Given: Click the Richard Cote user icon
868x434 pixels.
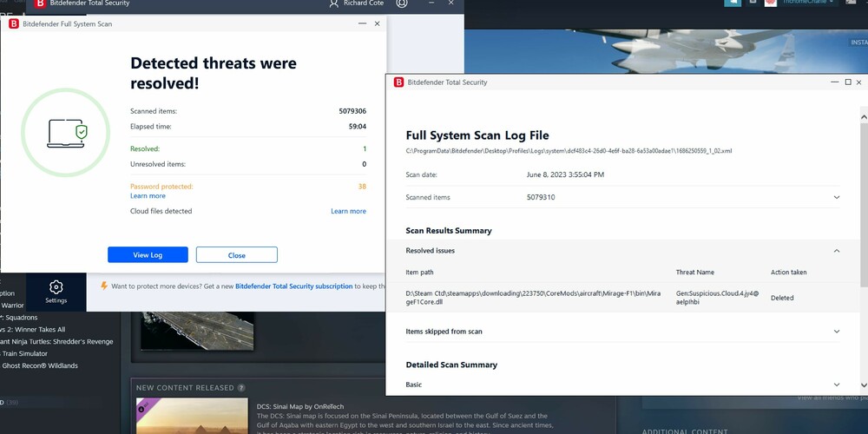Looking at the screenshot, I should point(334,3).
